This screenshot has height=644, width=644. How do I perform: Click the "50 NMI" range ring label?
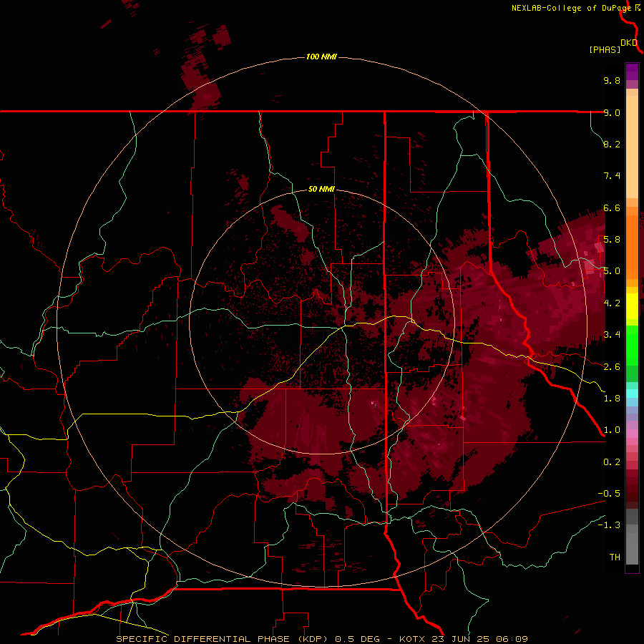pos(321,189)
